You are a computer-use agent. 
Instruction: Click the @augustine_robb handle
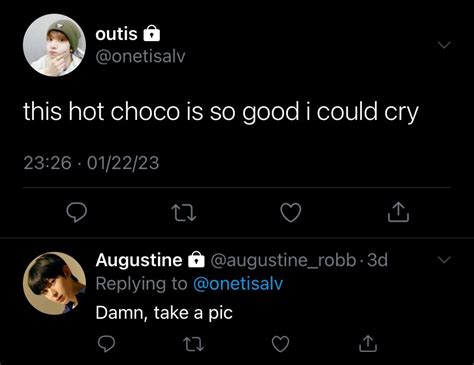pyautogui.click(x=283, y=260)
